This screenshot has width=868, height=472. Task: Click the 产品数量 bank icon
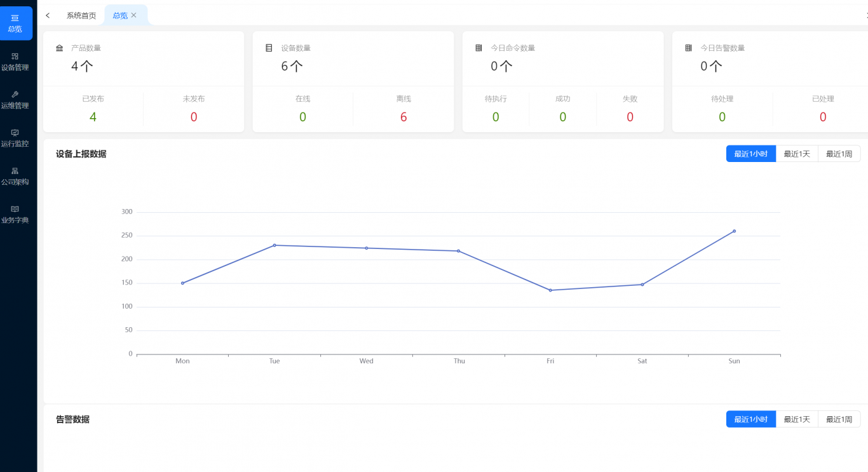[x=60, y=48]
